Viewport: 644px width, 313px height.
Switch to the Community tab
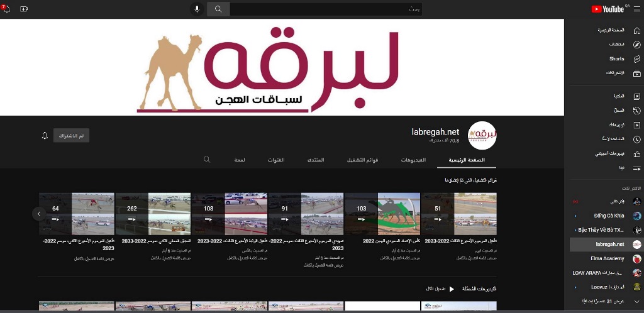pyautogui.click(x=316, y=160)
